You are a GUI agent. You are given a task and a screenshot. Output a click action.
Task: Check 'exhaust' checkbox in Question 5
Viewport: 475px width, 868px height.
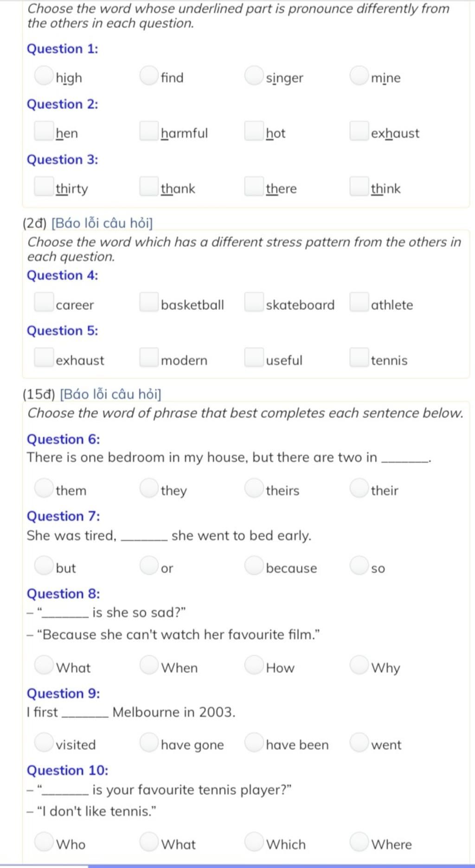44,357
